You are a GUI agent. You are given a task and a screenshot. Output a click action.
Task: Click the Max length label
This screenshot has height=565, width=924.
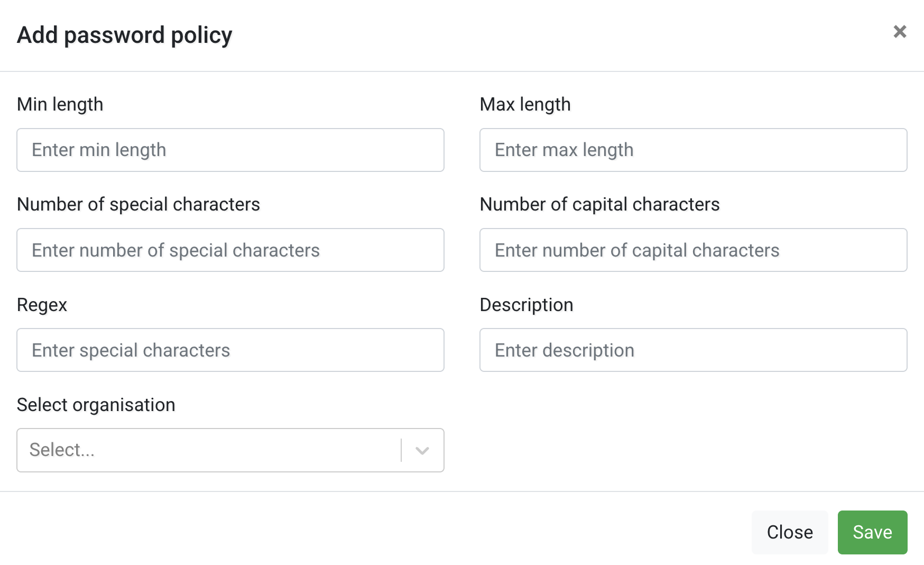click(x=525, y=104)
